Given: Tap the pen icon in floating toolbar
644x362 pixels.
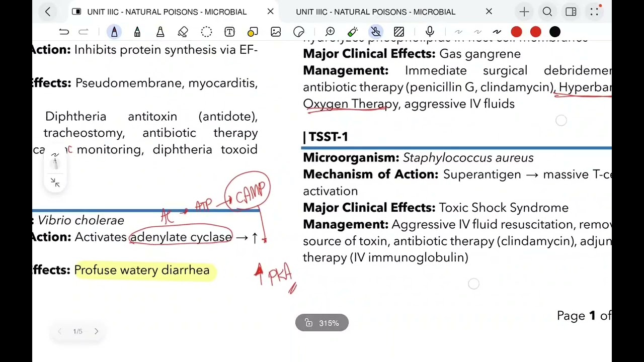Looking at the screenshot, I should pyautogui.click(x=55, y=163).
